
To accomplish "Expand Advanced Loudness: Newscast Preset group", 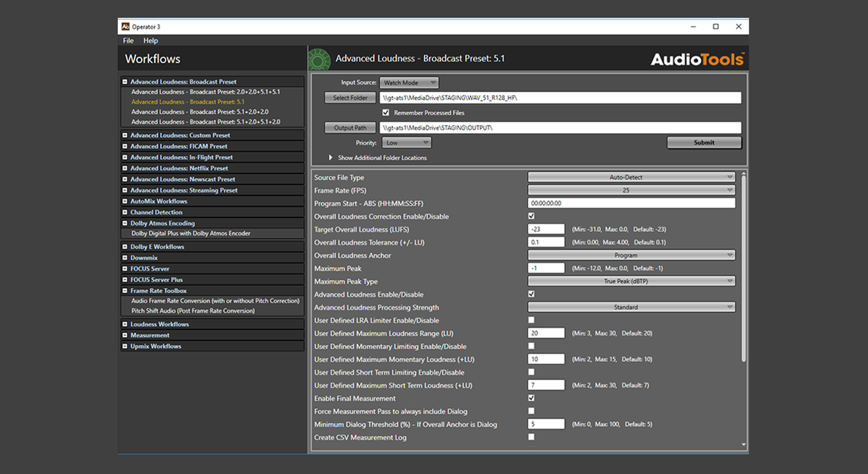I will point(125,179).
